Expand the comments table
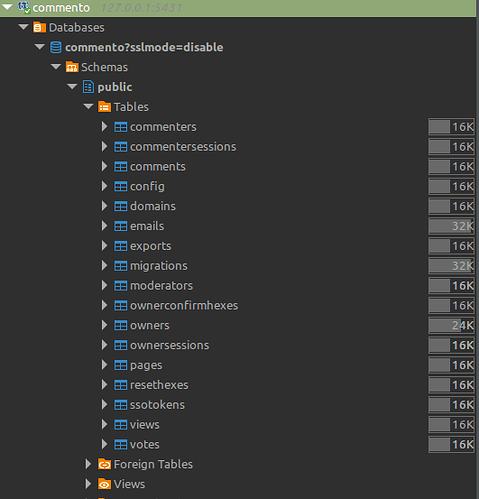This screenshot has width=479, height=499. [x=104, y=166]
